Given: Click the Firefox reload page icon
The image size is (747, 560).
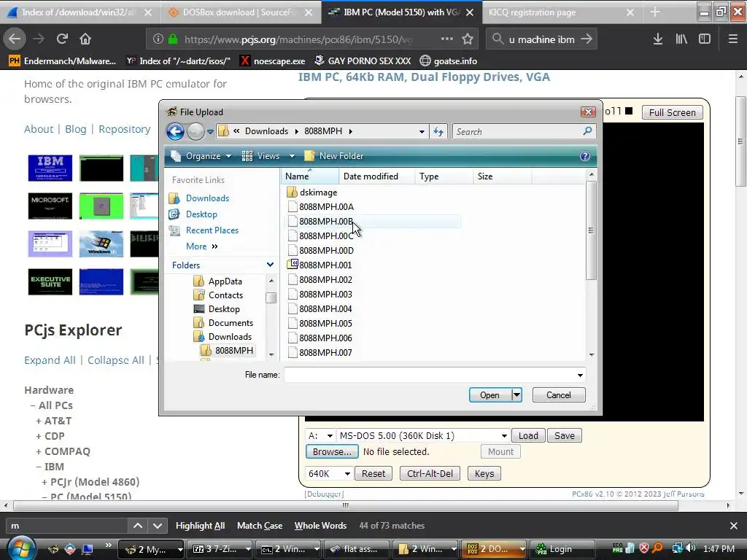Looking at the screenshot, I should (x=62, y=39).
